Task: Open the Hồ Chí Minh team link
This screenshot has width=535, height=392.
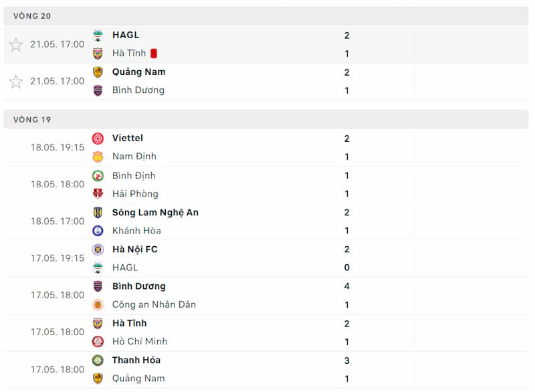Action: pyautogui.click(x=140, y=342)
